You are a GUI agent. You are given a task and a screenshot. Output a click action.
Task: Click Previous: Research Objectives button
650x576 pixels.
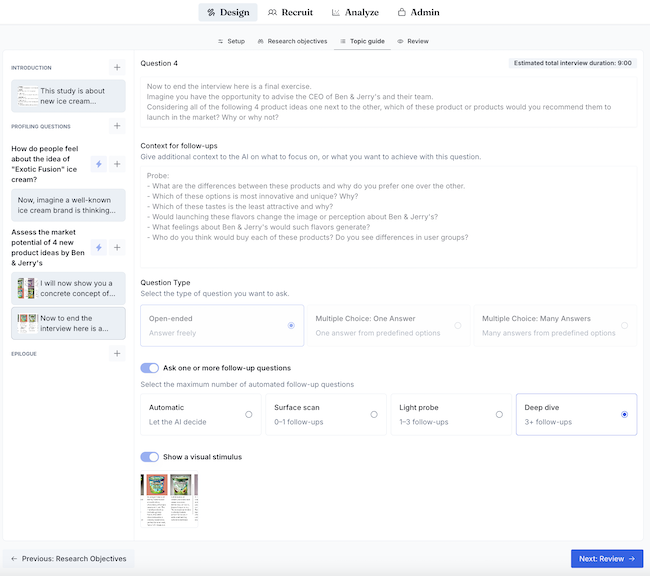pyautogui.click(x=68, y=559)
